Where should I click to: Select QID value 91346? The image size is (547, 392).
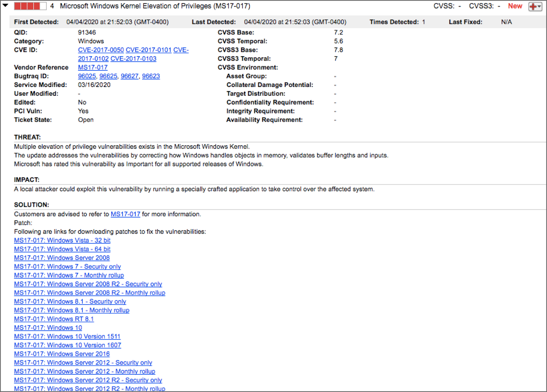click(x=87, y=32)
